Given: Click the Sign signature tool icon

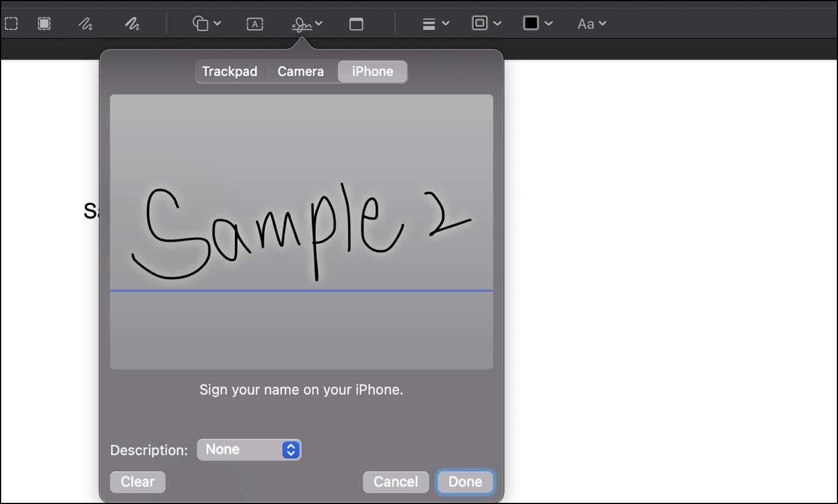Looking at the screenshot, I should point(302,24).
